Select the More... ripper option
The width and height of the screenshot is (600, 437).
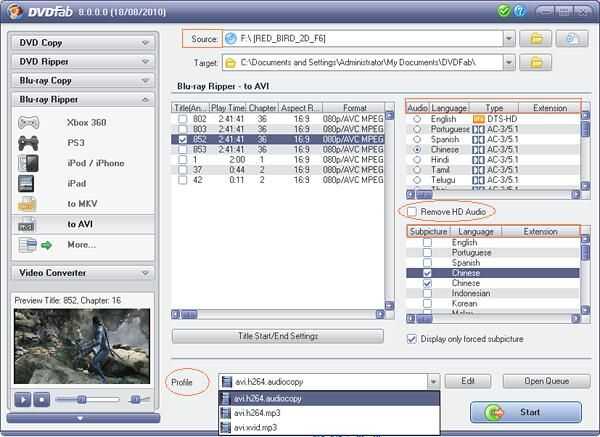coord(83,245)
